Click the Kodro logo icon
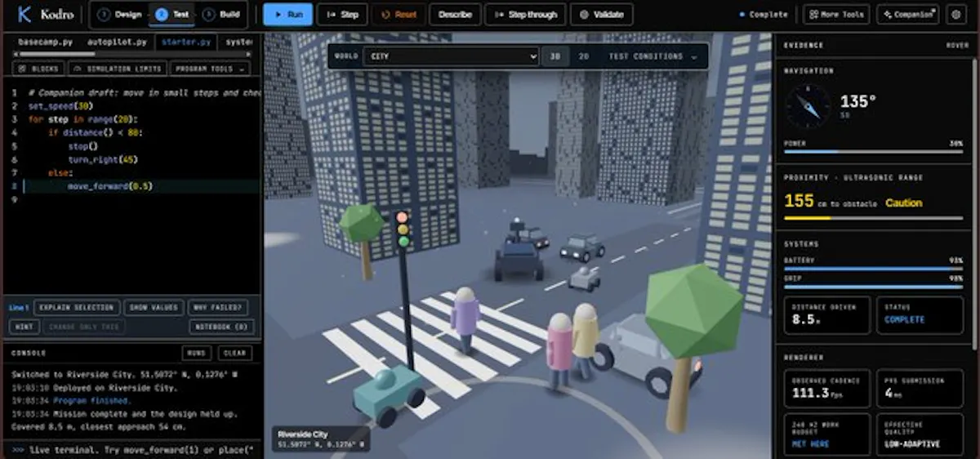 24,14
